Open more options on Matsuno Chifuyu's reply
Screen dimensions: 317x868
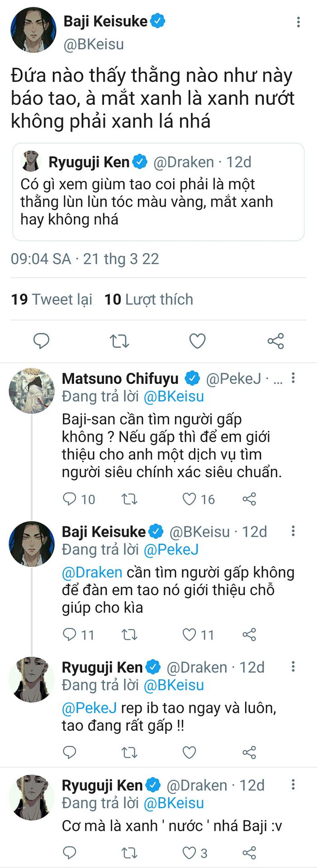click(x=293, y=378)
